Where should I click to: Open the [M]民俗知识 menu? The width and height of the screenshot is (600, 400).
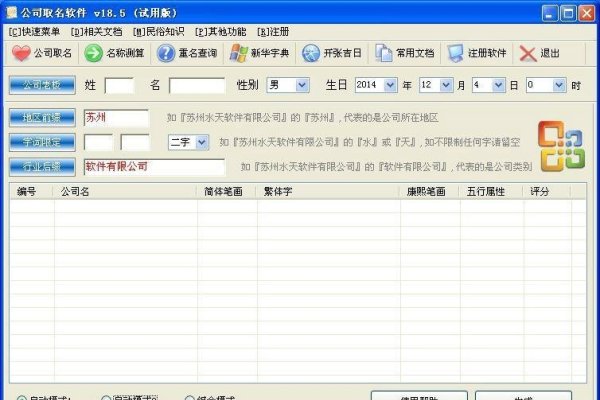pos(158,32)
